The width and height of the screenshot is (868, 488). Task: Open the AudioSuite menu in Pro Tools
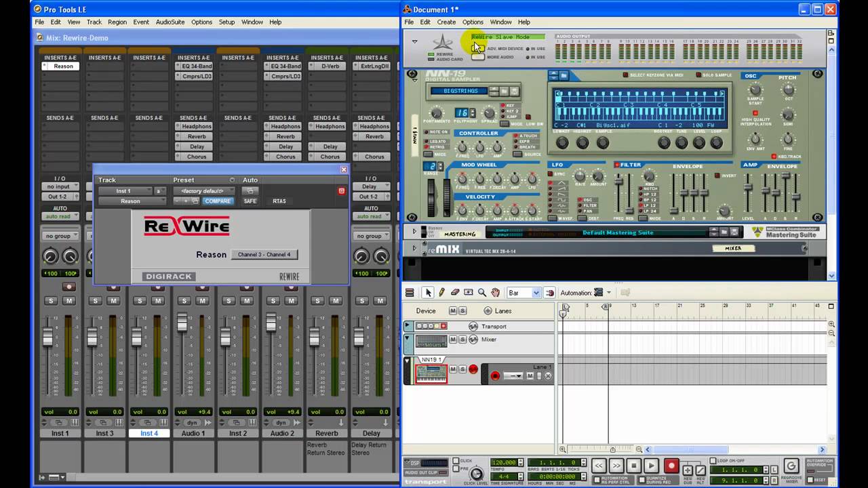(170, 22)
